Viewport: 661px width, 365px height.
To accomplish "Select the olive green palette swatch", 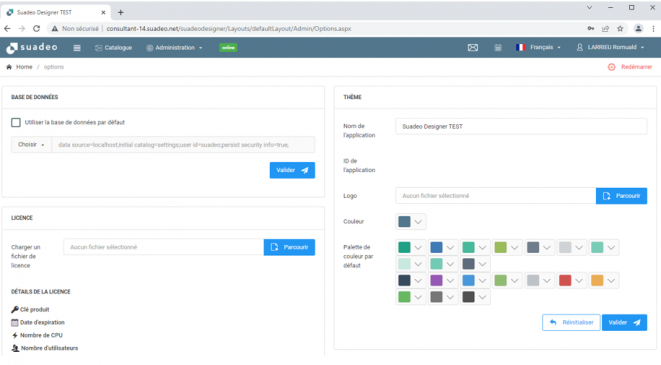I will click(x=500, y=247).
